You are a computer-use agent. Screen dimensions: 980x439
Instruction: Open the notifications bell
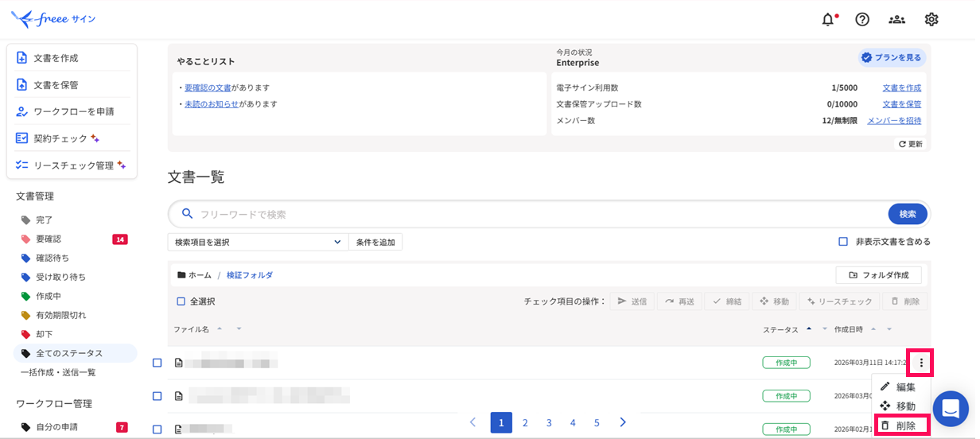tap(828, 19)
